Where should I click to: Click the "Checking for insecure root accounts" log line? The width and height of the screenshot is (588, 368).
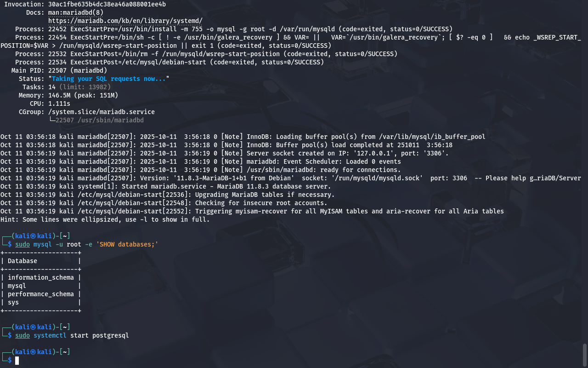pyautogui.click(x=261, y=203)
